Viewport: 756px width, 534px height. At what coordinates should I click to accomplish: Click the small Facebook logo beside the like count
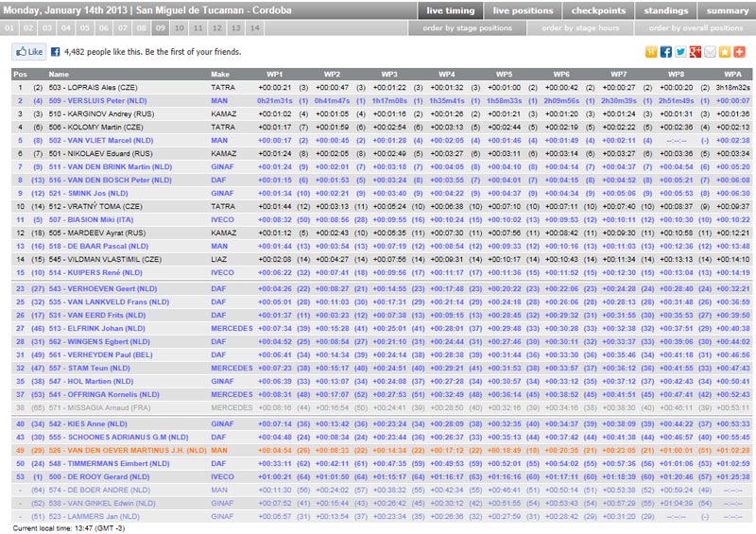point(56,52)
